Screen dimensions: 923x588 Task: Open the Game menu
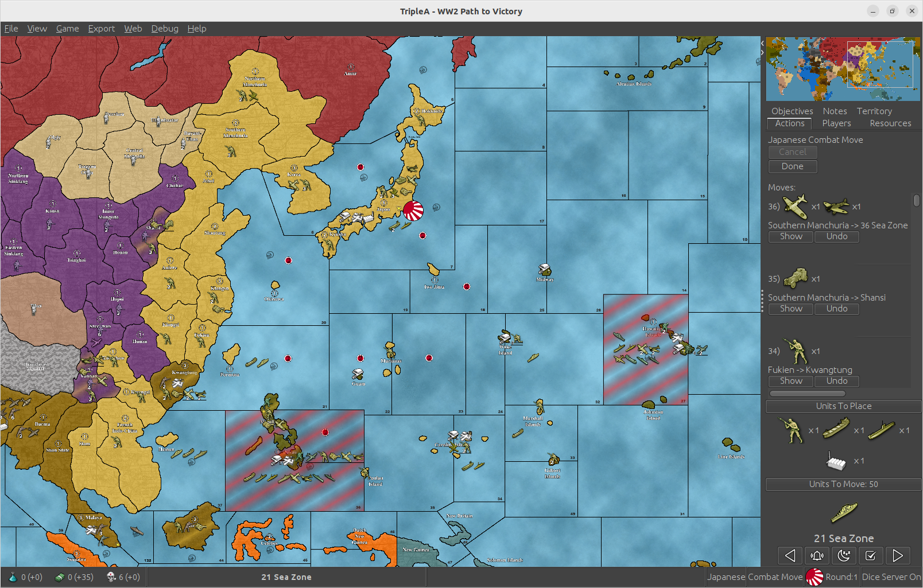67,29
